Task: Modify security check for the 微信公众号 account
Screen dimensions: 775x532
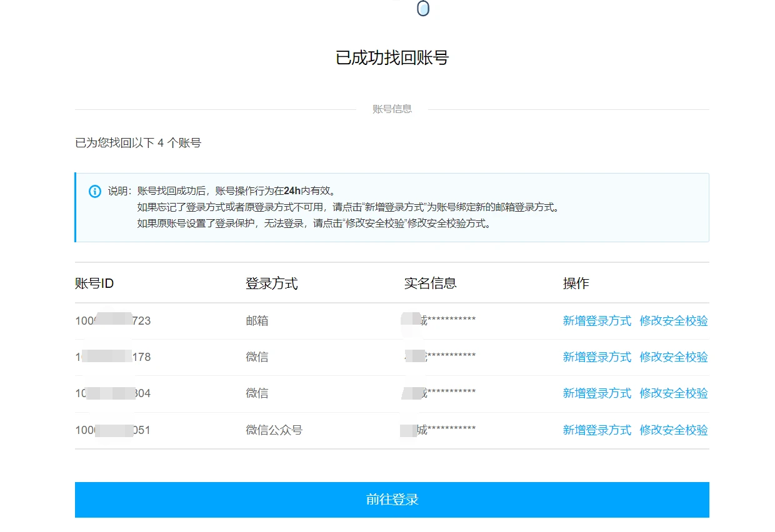Action: 674,430
